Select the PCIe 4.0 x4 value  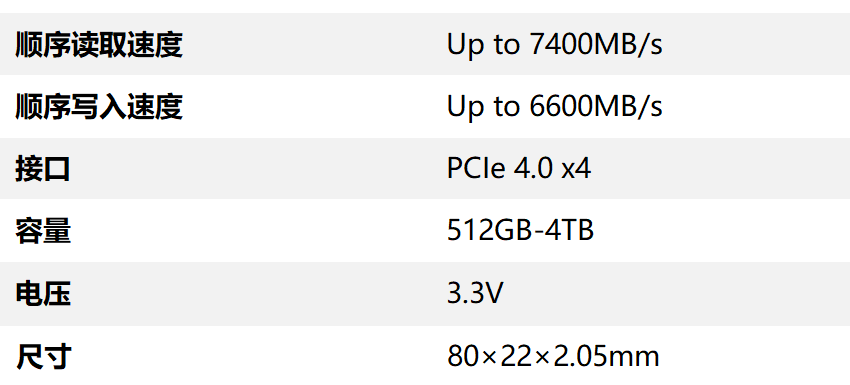click(x=519, y=169)
